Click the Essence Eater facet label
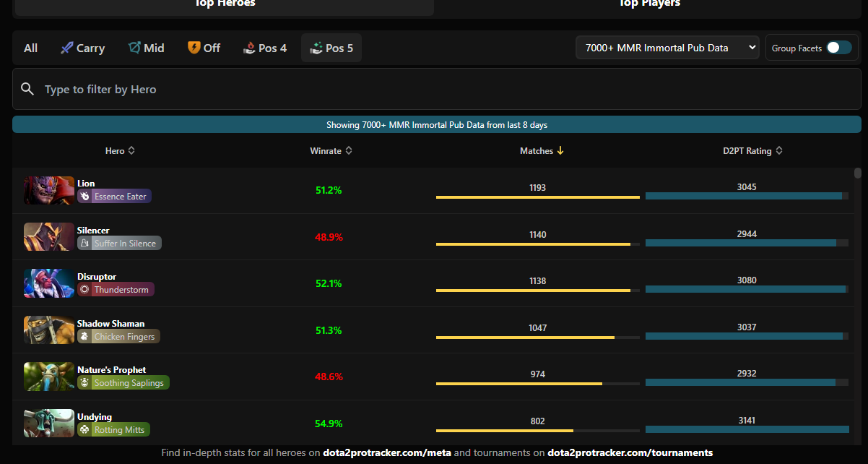Screen dimensions: 868x464 tap(120, 197)
